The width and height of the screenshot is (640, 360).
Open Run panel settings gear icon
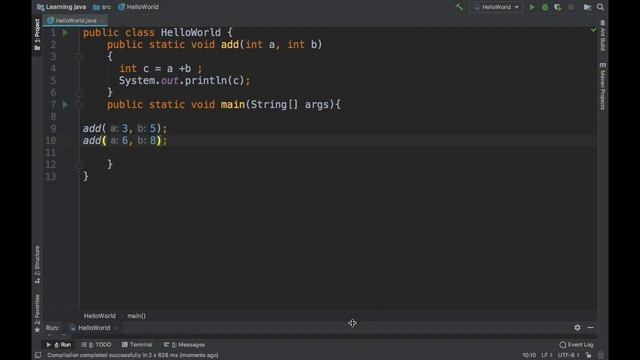(x=577, y=327)
